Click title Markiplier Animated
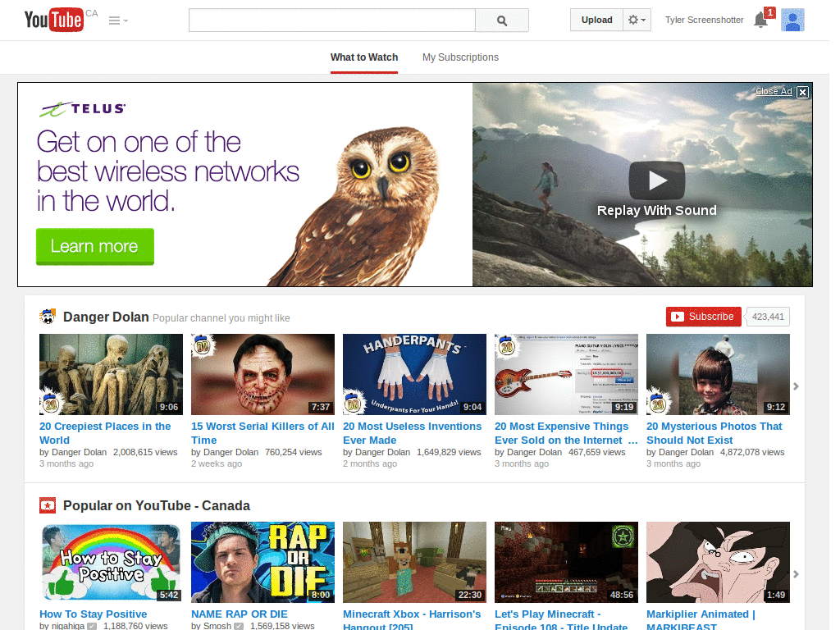 tap(701, 620)
